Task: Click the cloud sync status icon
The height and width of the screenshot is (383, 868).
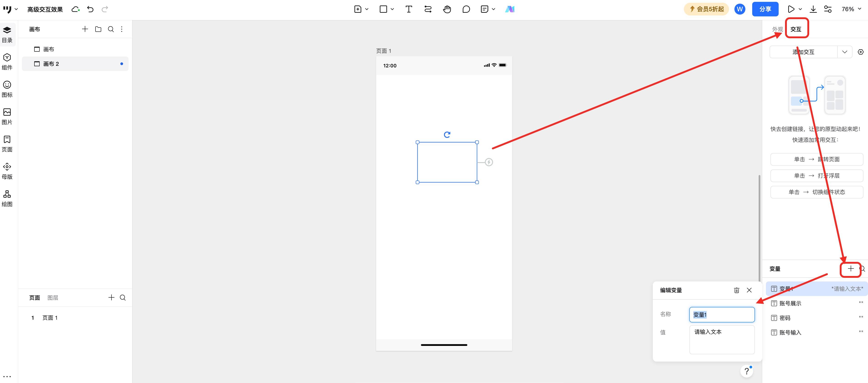Action: point(76,9)
